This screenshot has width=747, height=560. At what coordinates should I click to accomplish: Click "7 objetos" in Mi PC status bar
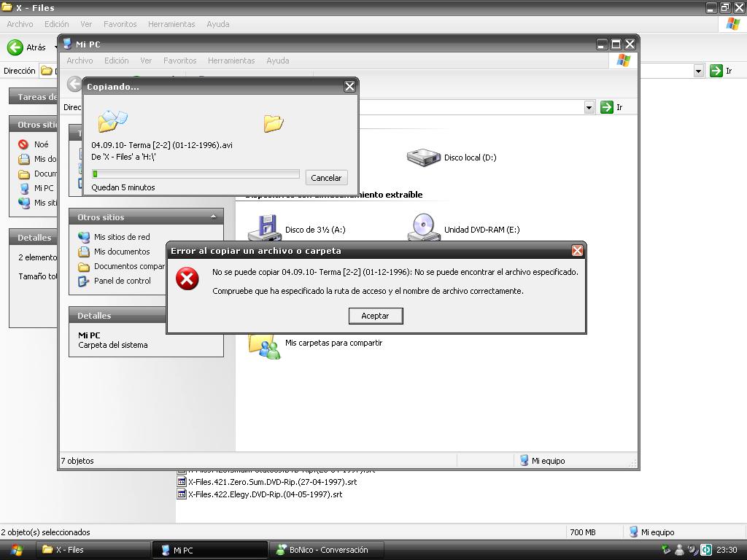tap(77, 461)
